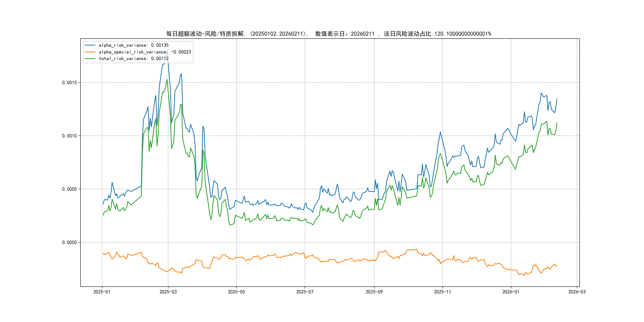Click the 120.1% percentage value in the title
This screenshot has width=644, height=322.
click(463, 34)
